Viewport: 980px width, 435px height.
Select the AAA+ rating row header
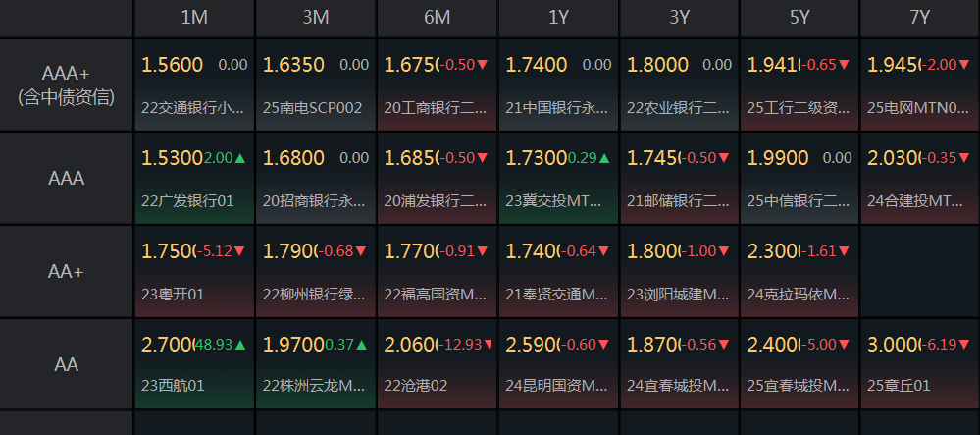[67, 85]
